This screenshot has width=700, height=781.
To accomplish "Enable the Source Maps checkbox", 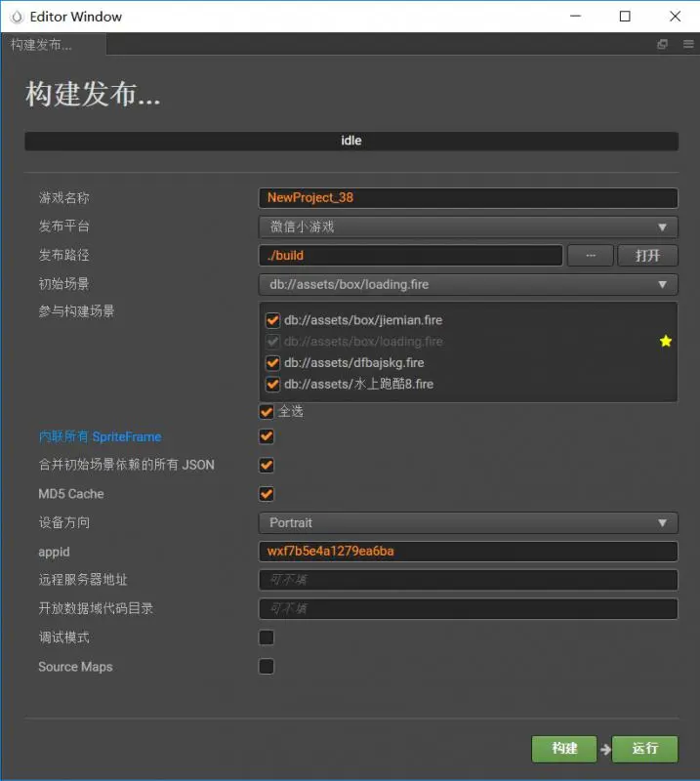I will point(267,667).
